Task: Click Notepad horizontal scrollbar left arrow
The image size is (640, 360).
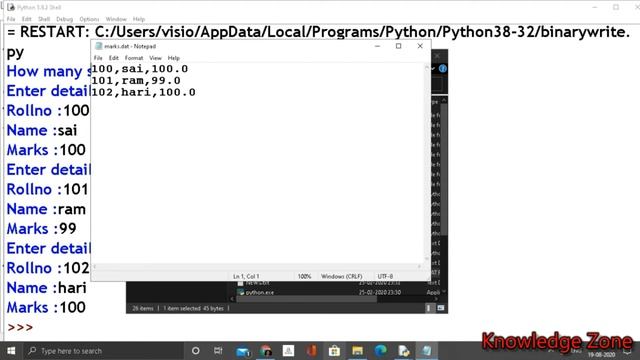Action: 95,267
